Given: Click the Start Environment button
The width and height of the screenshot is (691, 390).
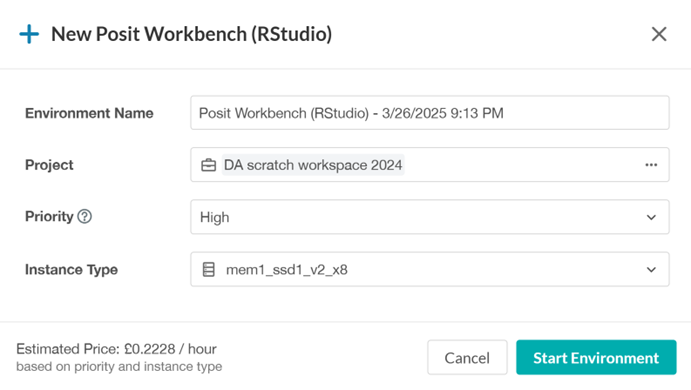Looking at the screenshot, I should (596, 357).
